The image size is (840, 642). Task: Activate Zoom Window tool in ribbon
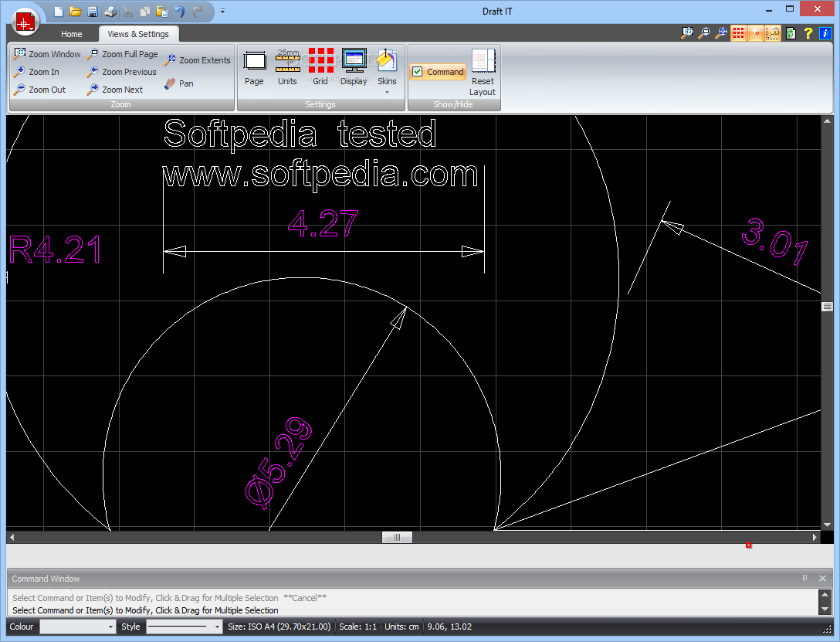click(x=47, y=54)
